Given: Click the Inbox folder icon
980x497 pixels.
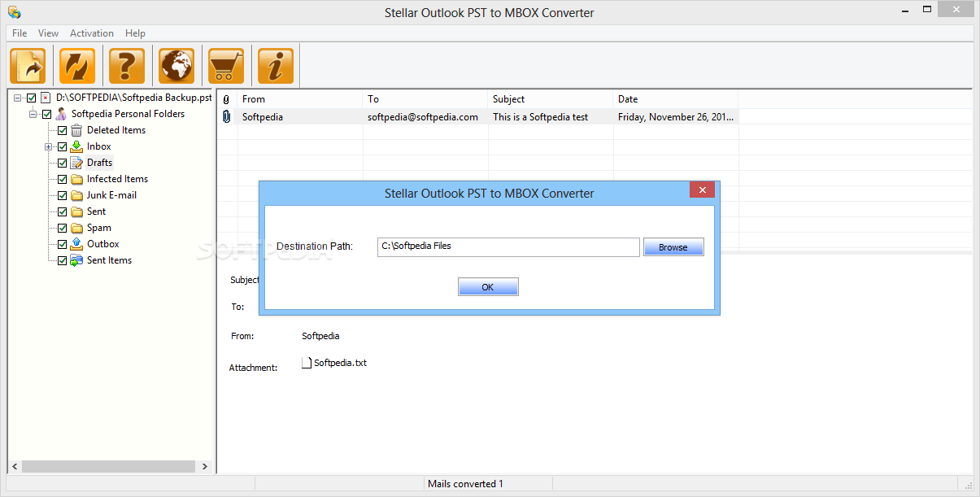Looking at the screenshot, I should tap(76, 146).
